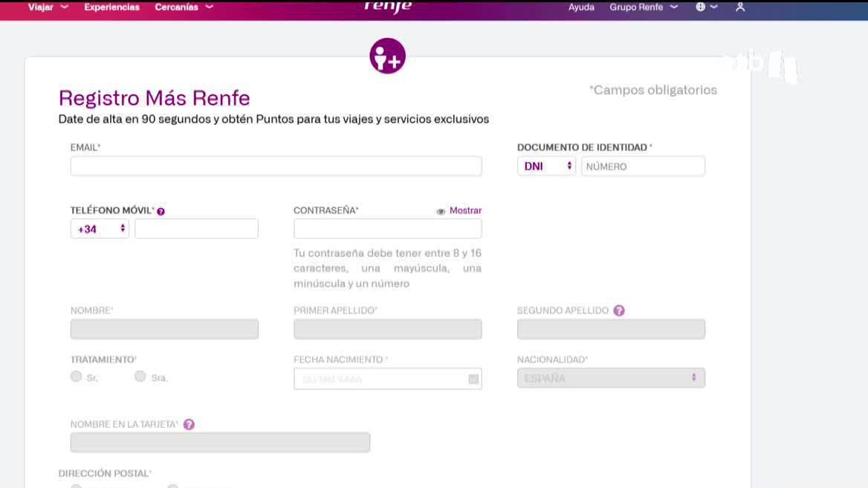
Task: Focus the document Número field
Action: (x=644, y=166)
